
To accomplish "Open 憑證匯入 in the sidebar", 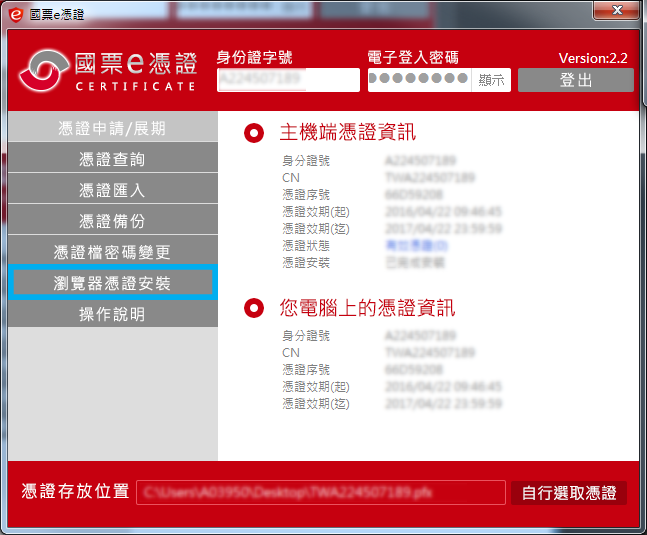I will [113, 189].
